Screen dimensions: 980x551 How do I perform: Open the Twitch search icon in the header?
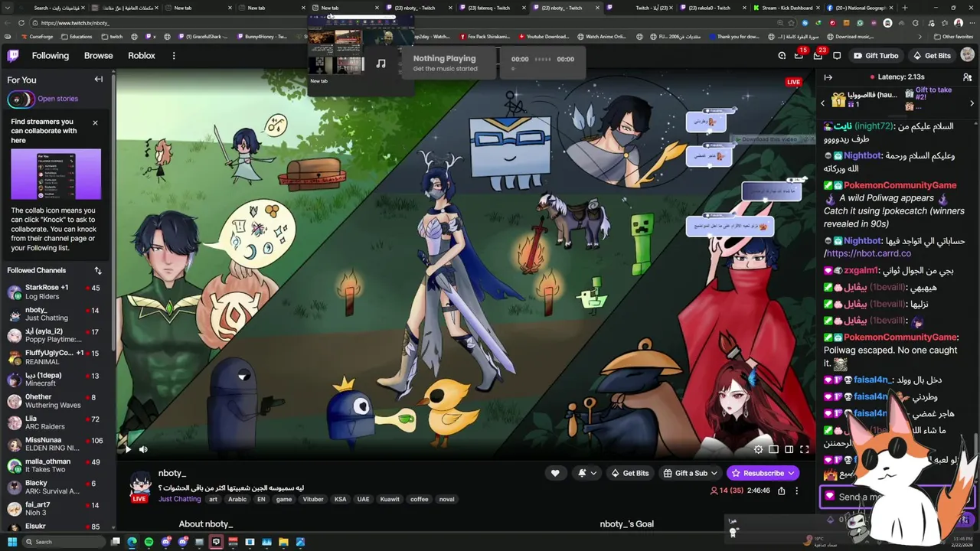pyautogui.click(x=782, y=55)
